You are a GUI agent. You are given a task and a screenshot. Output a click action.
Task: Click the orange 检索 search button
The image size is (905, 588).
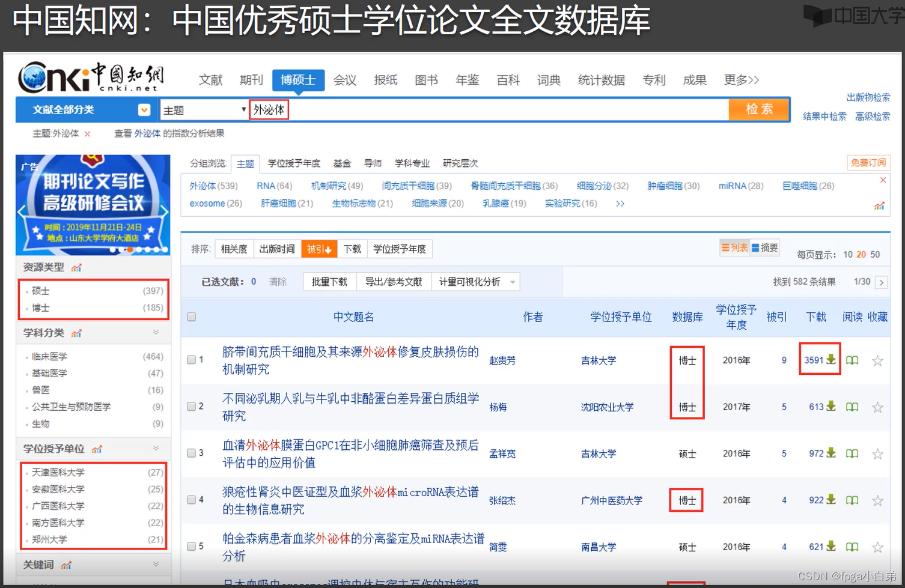[759, 109]
